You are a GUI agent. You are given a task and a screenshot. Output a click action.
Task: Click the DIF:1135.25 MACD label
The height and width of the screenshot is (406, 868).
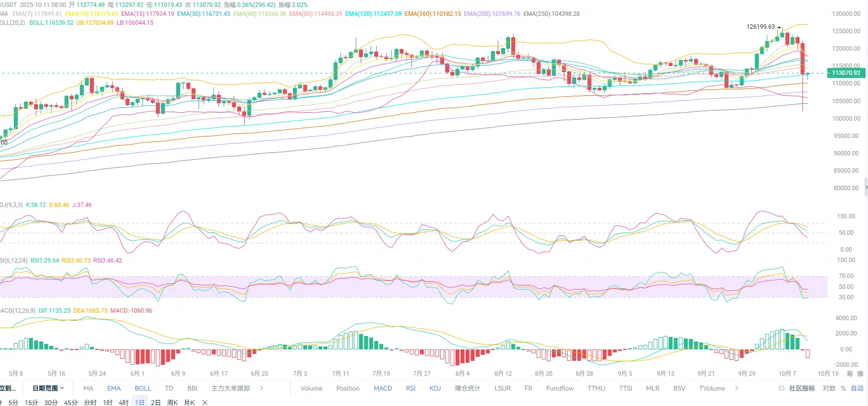coord(55,311)
